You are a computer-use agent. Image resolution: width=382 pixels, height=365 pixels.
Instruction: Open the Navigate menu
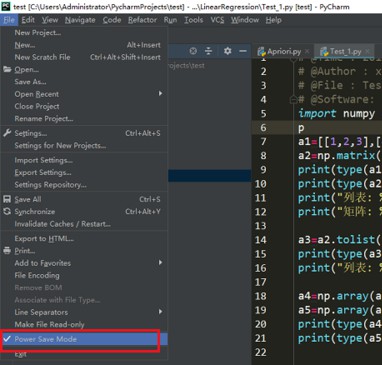(x=80, y=20)
